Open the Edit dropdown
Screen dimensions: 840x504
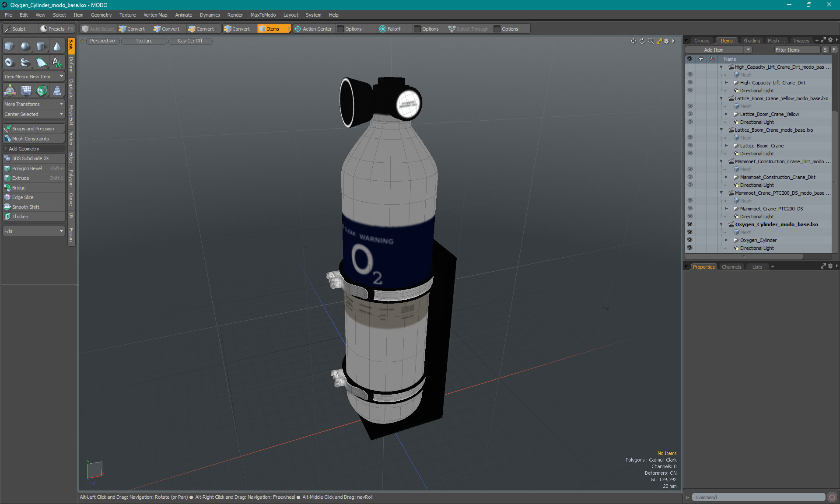point(34,231)
